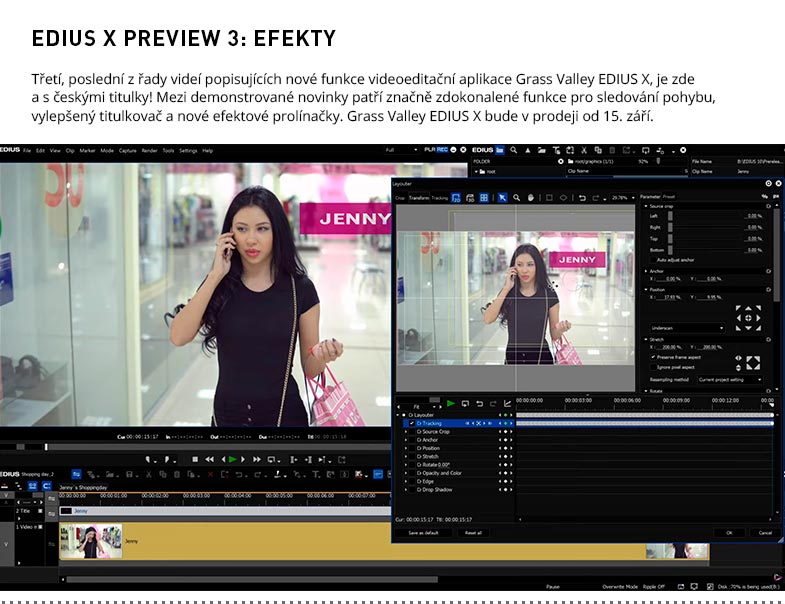Adjust the Left source crop slider

pos(670,216)
